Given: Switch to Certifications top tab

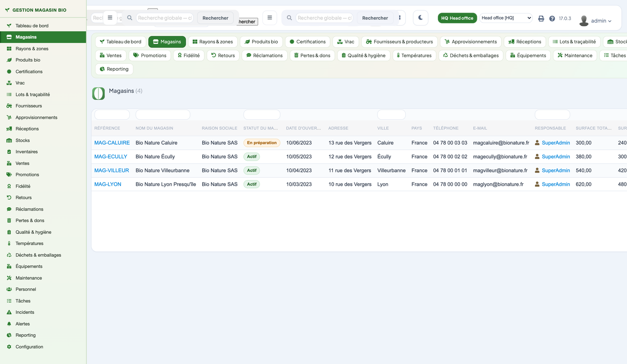Looking at the screenshot, I should click(308, 42).
